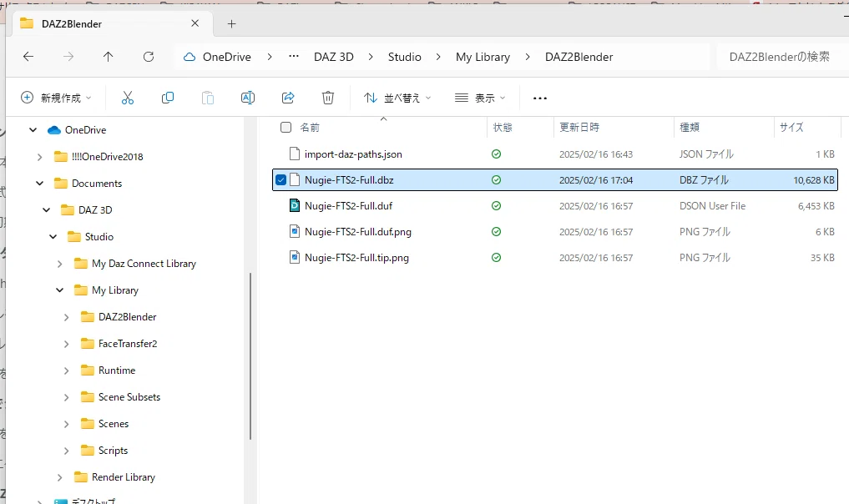Screen dimensions: 849x504
Task: Click the OneDrive cloud icon in sidebar tree
Action: 53,130
